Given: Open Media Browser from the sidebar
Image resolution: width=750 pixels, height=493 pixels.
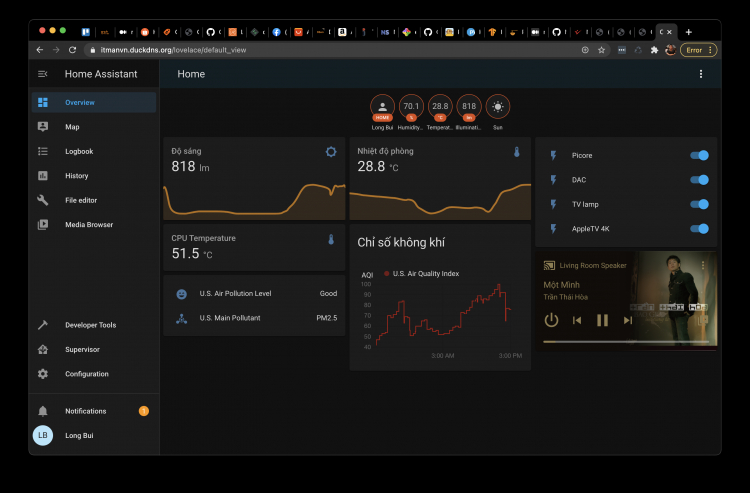Looking at the screenshot, I should 94,224.
